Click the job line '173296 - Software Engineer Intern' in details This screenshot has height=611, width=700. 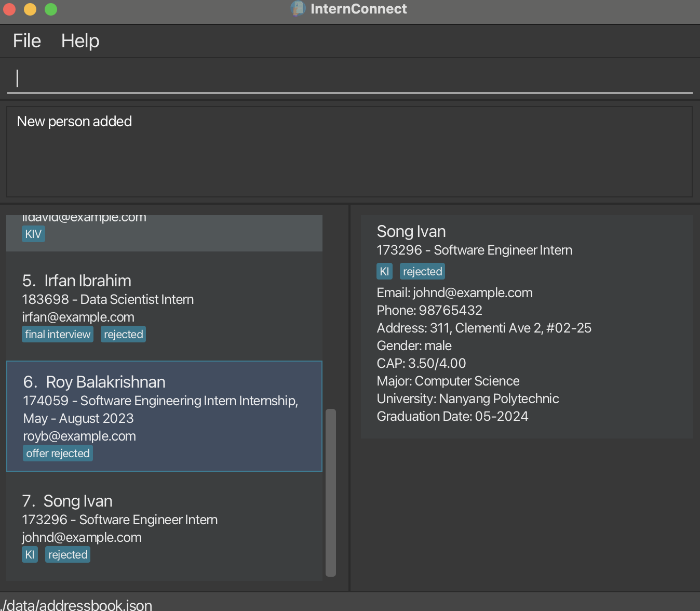pos(475,250)
